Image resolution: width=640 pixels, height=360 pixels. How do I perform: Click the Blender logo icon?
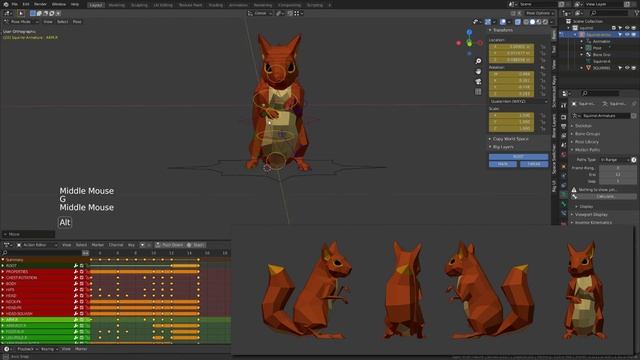click(x=6, y=4)
